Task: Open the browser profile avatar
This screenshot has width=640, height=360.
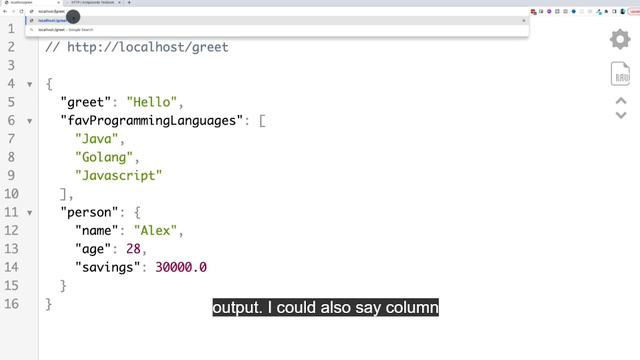Action: (x=622, y=11)
